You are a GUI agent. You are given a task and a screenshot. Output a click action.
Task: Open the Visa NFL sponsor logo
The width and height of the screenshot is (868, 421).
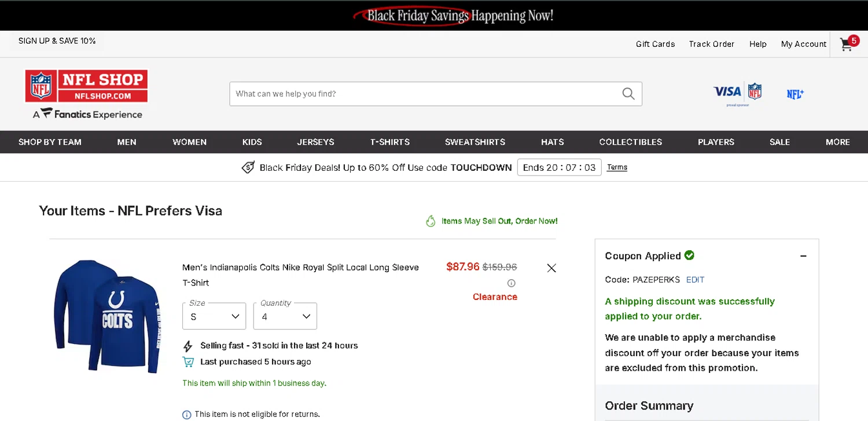pyautogui.click(x=737, y=93)
